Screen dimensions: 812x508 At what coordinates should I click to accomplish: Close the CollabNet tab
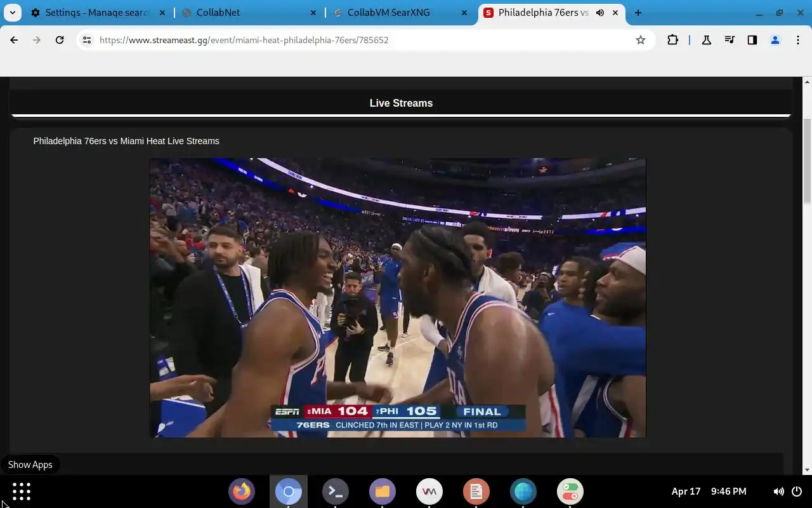pos(313,13)
